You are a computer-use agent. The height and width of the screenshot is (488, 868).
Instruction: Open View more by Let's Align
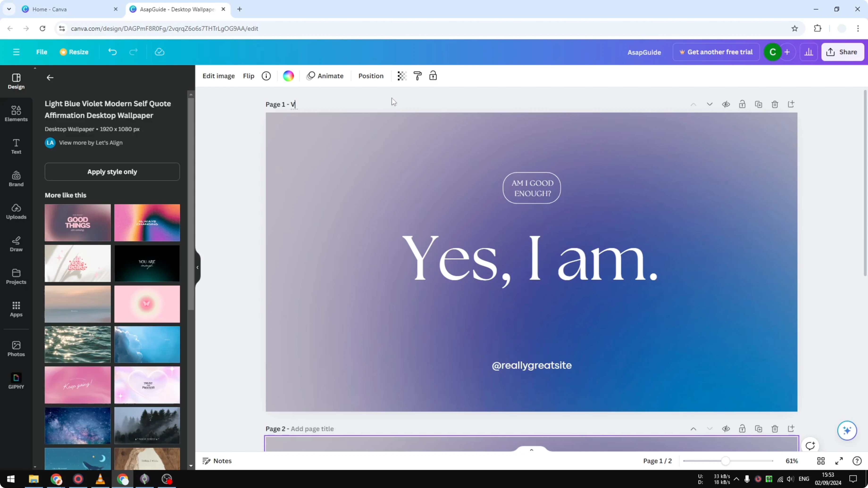pyautogui.click(x=83, y=142)
